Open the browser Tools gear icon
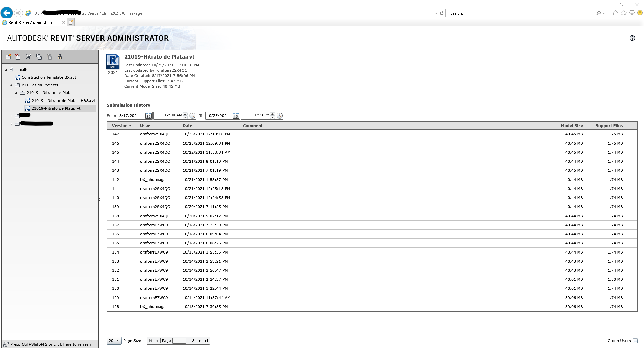Viewport: 644px width, 349px height. click(632, 13)
